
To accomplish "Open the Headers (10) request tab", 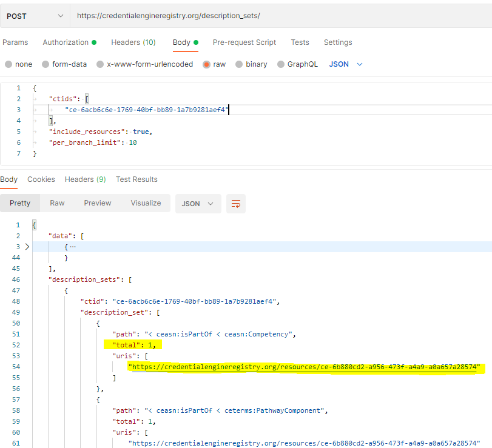I will (x=133, y=42).
